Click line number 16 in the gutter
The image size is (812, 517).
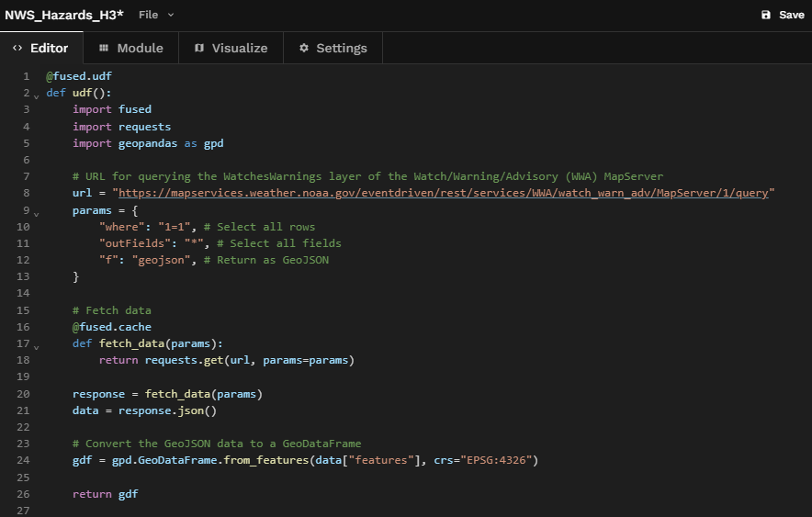23,327
